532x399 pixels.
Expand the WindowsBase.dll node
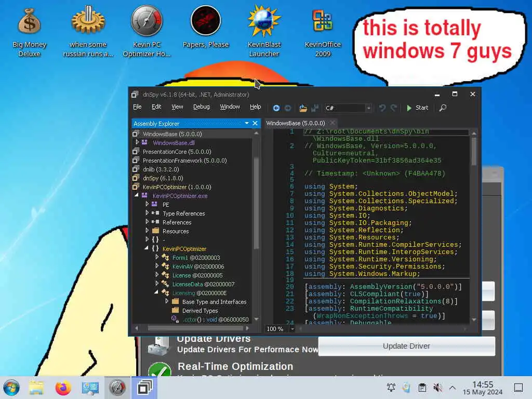point(137,142)
